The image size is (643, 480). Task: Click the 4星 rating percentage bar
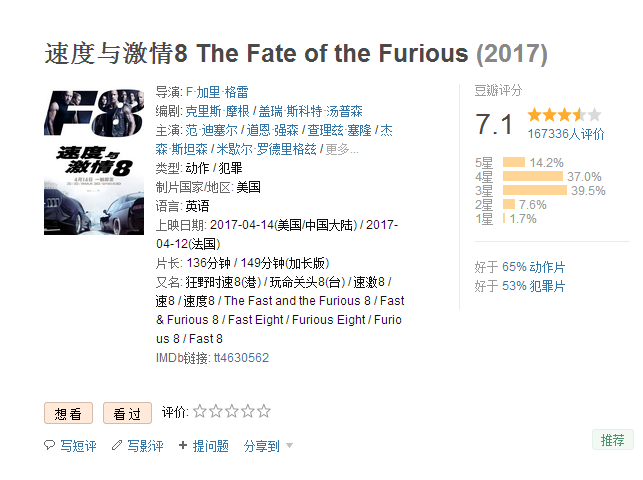[533, 177]
